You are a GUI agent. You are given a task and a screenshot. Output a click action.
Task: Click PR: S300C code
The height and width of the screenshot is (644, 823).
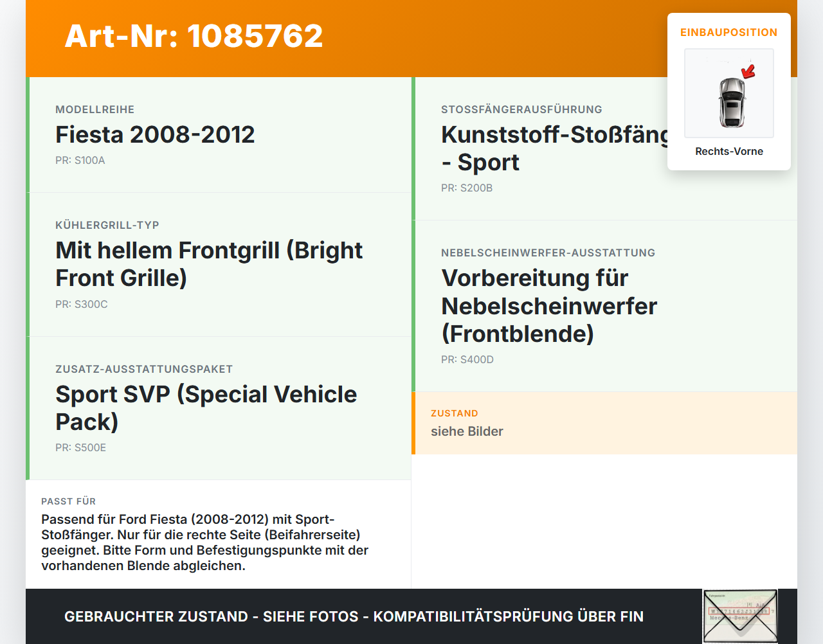(x=82, y=305)
